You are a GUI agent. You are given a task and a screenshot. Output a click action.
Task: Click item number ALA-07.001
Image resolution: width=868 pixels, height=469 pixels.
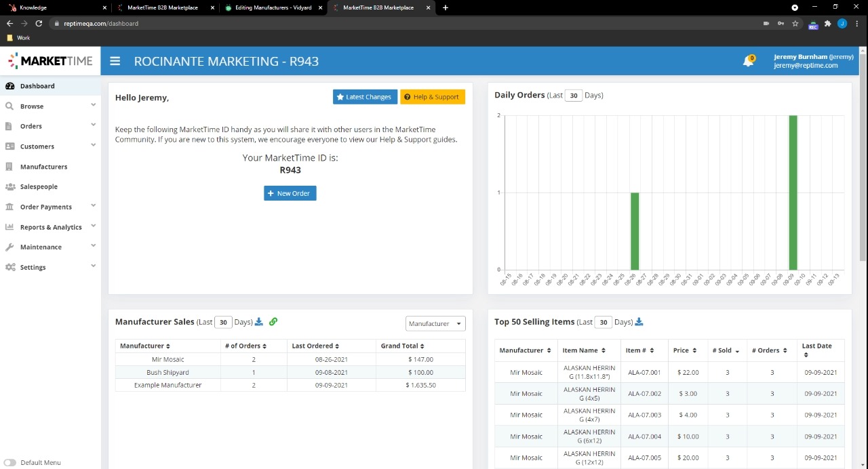click(x=644, y=372)
